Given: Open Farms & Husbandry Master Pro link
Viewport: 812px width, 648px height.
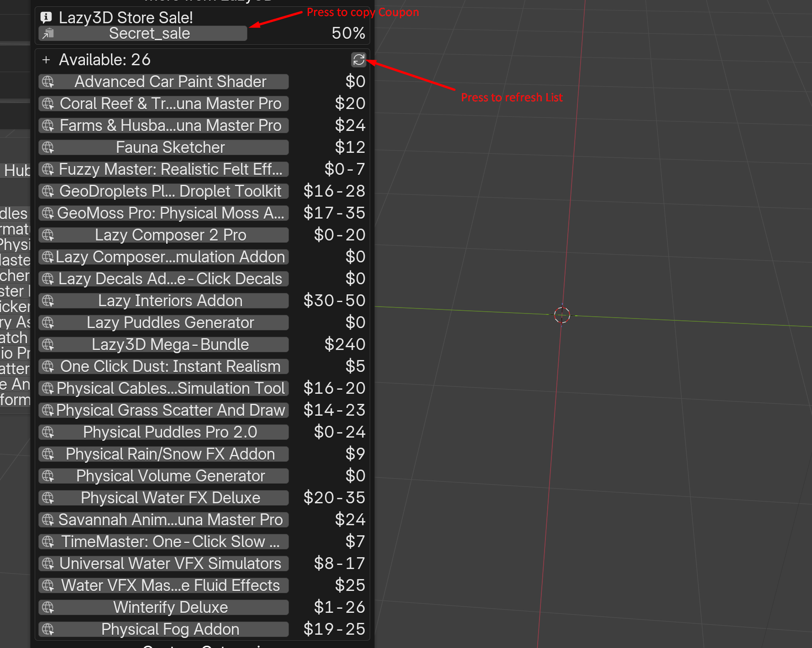Looking at the screenshot, I should pos(163,125).
